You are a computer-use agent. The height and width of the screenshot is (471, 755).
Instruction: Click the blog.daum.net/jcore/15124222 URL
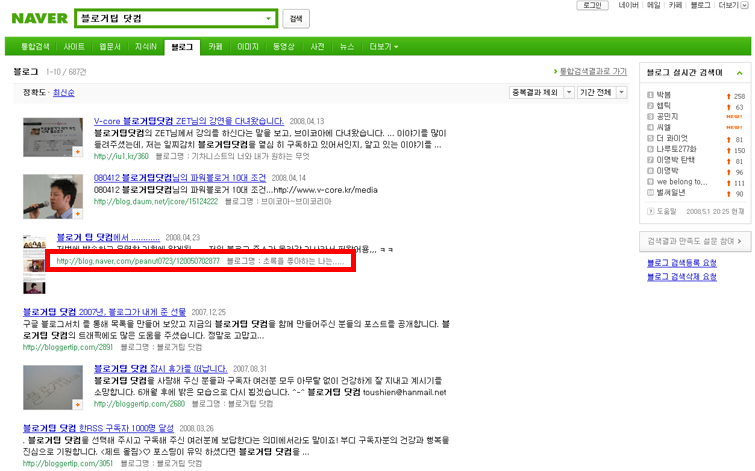[156, 201]
